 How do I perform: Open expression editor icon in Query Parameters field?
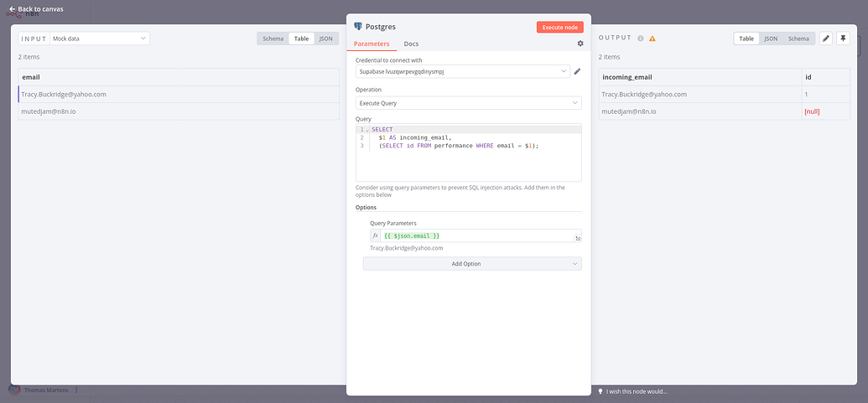click(578, 239)
